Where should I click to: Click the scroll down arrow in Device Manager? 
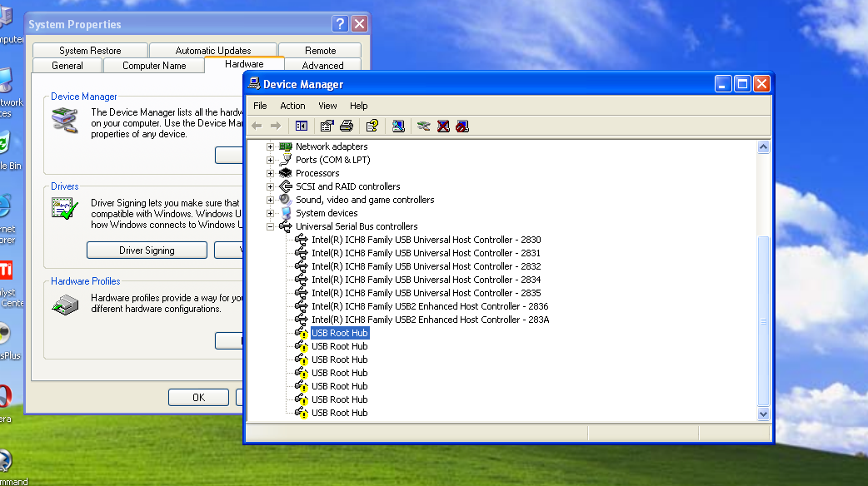click(763, 414)
